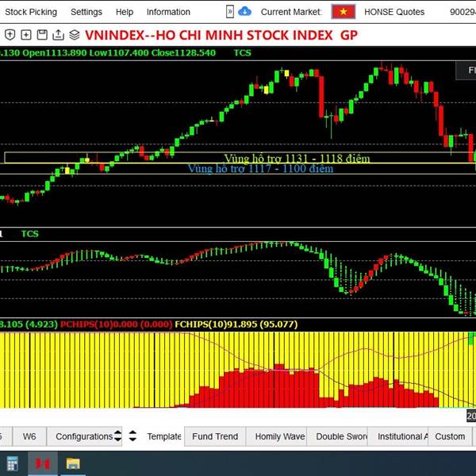
Task: Open the red Homily chart taskbar app
Action: coord(43,463)
